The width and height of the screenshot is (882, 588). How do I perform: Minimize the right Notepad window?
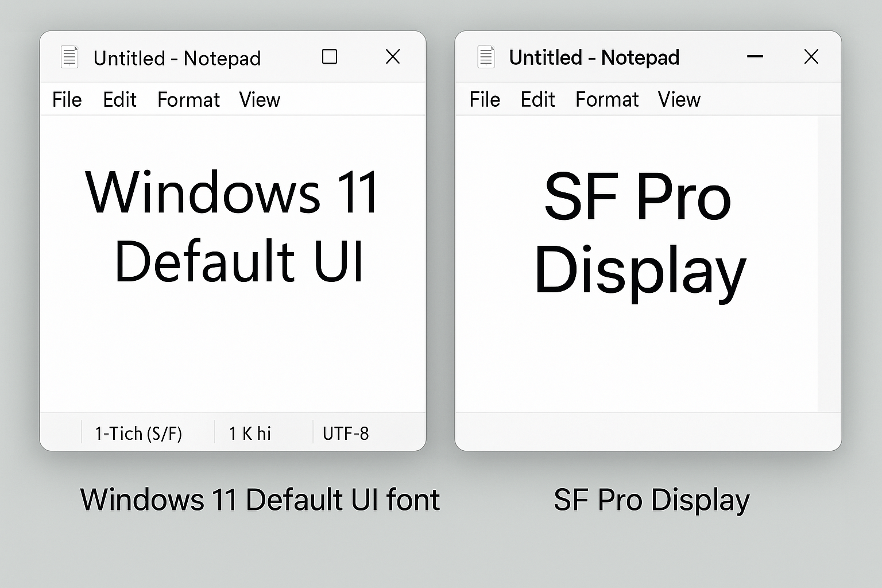tap(755, 56)
